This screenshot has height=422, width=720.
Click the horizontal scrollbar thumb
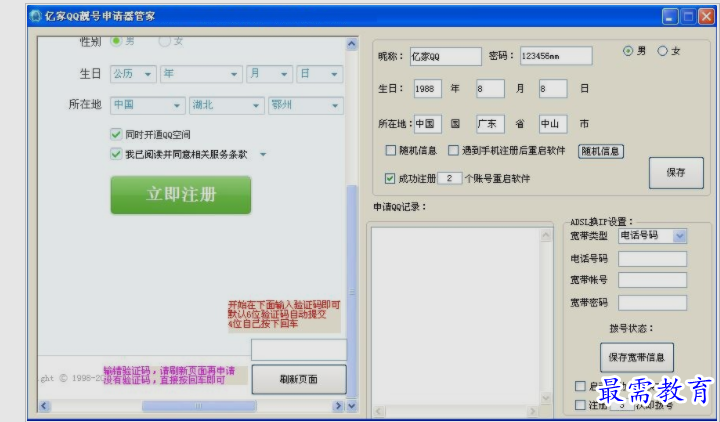(199, 406)
